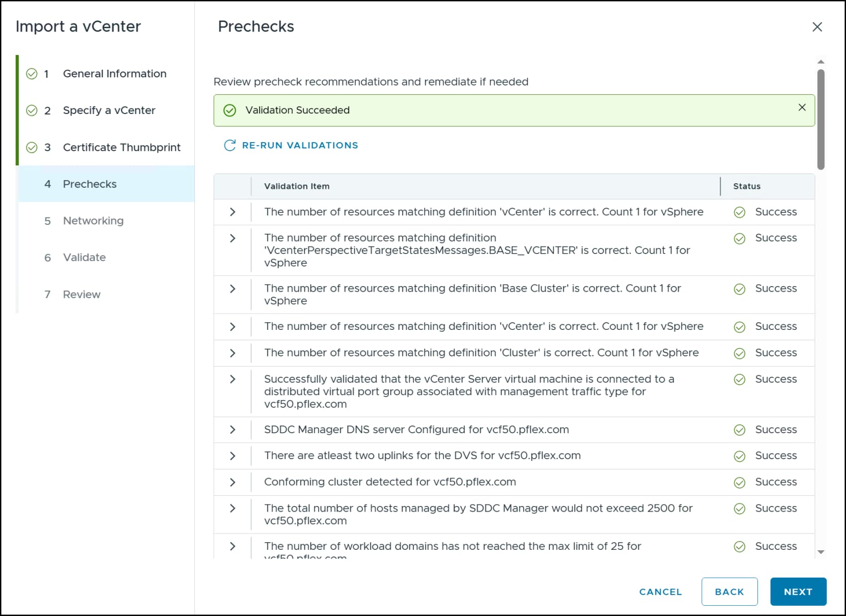Click the 'Import a vCenter' title text

(78, 26)
